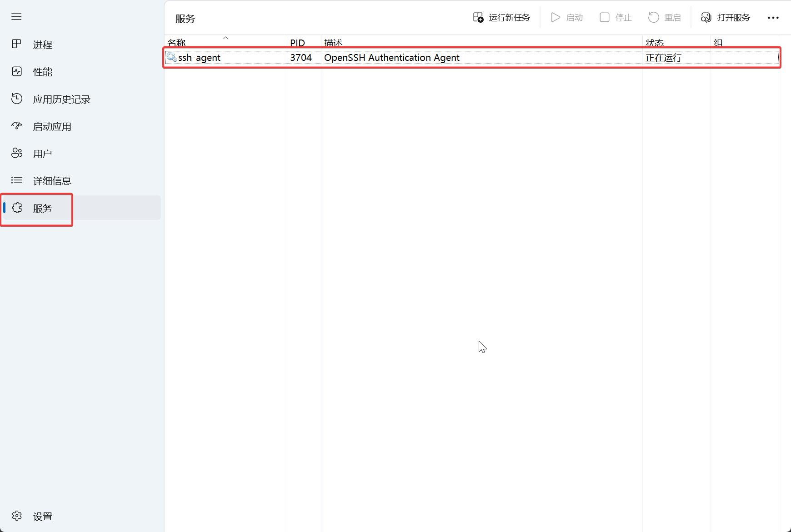Click the 服务 puzzle piece icon

coord(17,208)
